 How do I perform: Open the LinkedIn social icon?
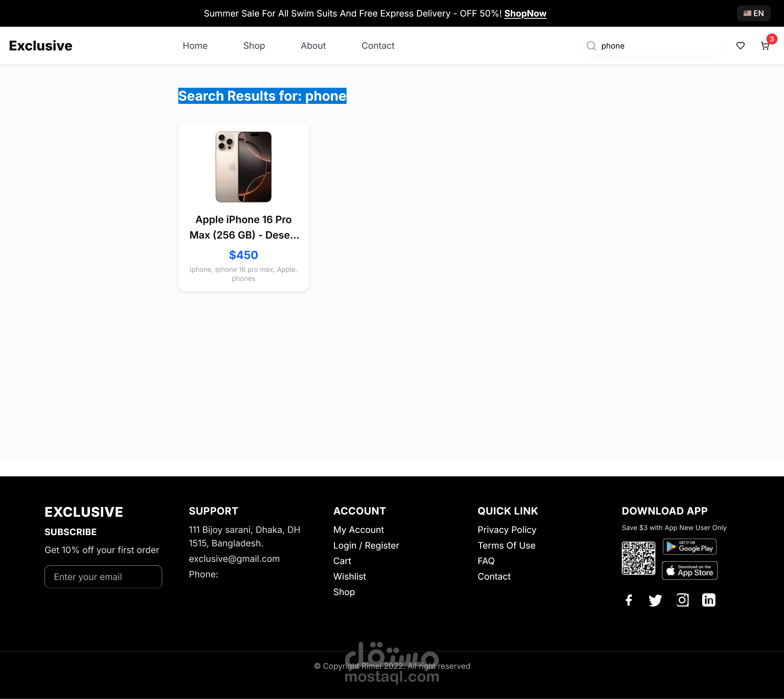(709, 600)
